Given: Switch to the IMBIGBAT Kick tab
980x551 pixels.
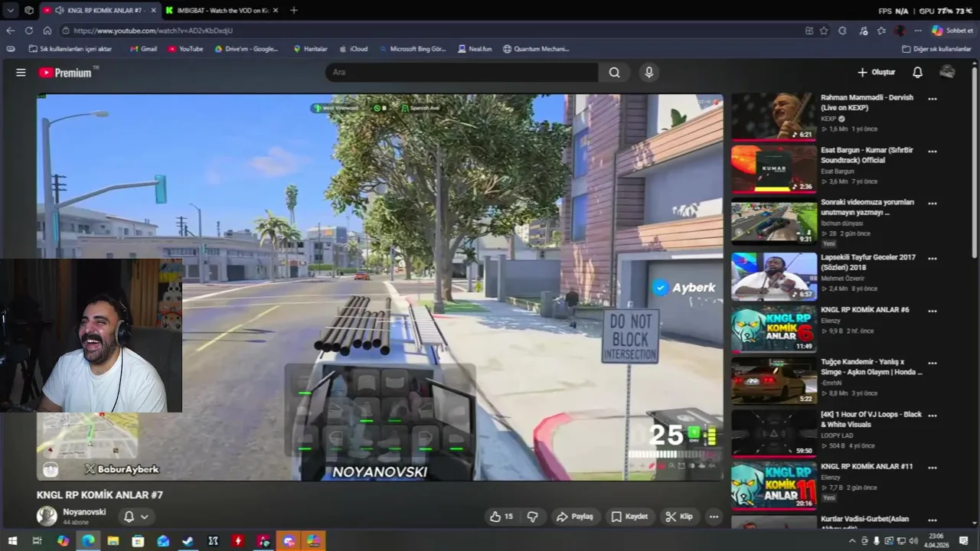Looking at the screenshot, I should (x=222, y=10).
